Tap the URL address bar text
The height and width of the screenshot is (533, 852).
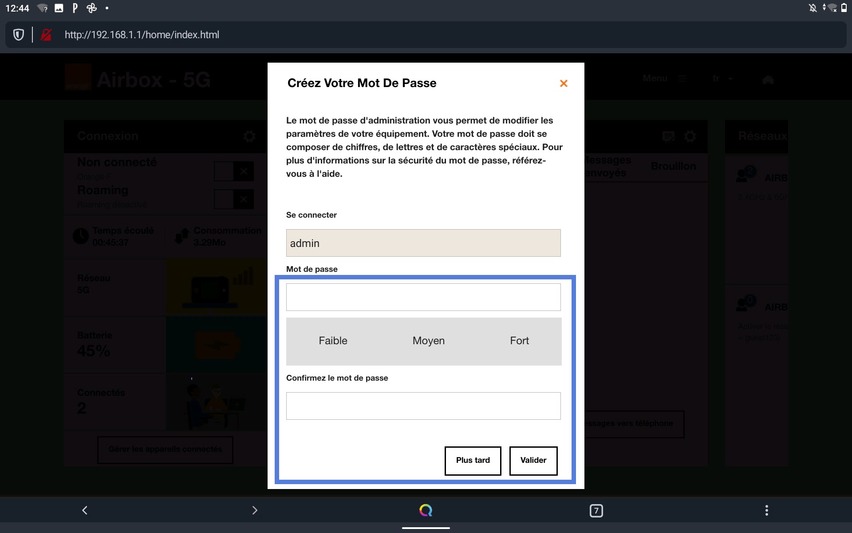(x=142, y=35)
